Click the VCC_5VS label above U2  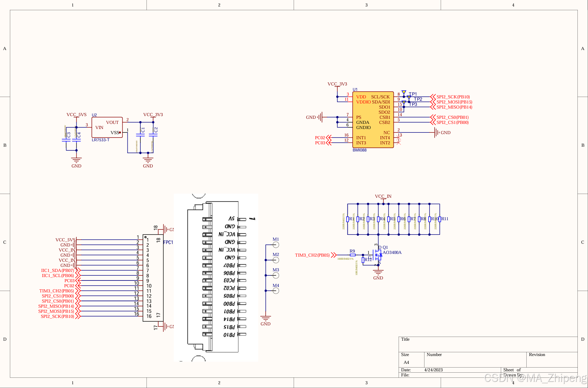[x=76, y=115]
